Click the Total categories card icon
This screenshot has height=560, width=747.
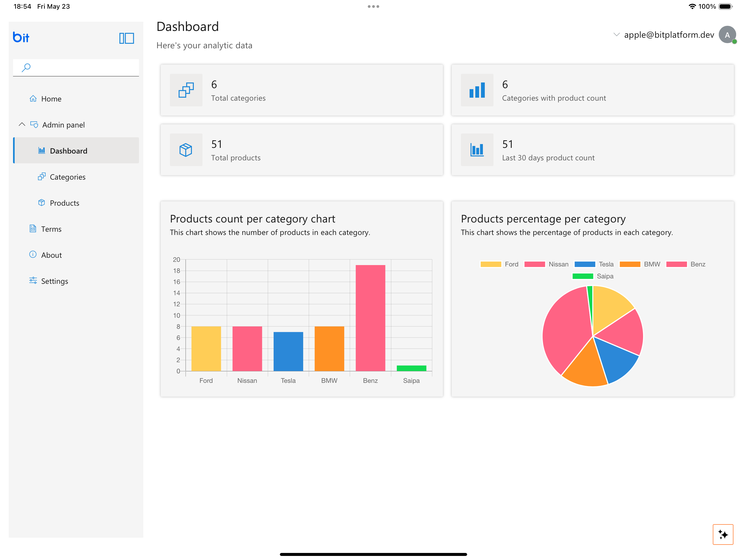click(186, 90)
